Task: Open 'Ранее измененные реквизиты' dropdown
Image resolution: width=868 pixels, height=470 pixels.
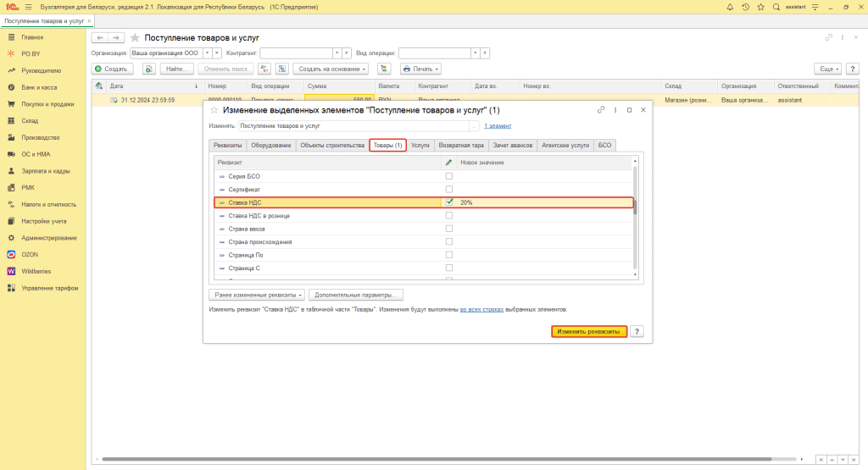Action: point(256,295)
